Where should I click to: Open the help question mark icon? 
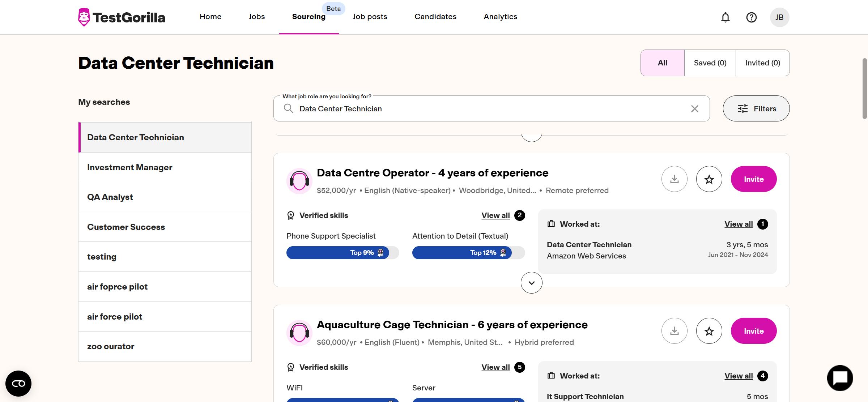[752, 17]
